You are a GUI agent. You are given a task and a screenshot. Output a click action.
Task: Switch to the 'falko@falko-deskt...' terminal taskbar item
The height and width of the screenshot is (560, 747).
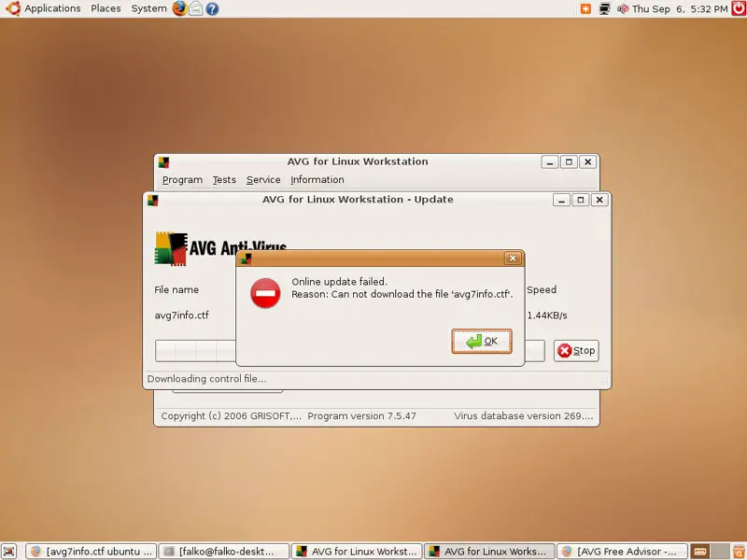(223, 552)
